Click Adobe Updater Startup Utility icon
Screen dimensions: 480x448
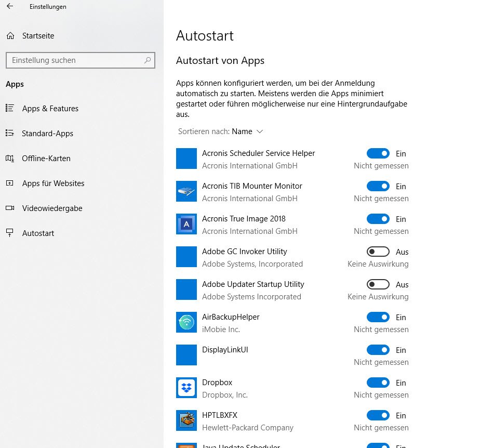pos(186,289)
